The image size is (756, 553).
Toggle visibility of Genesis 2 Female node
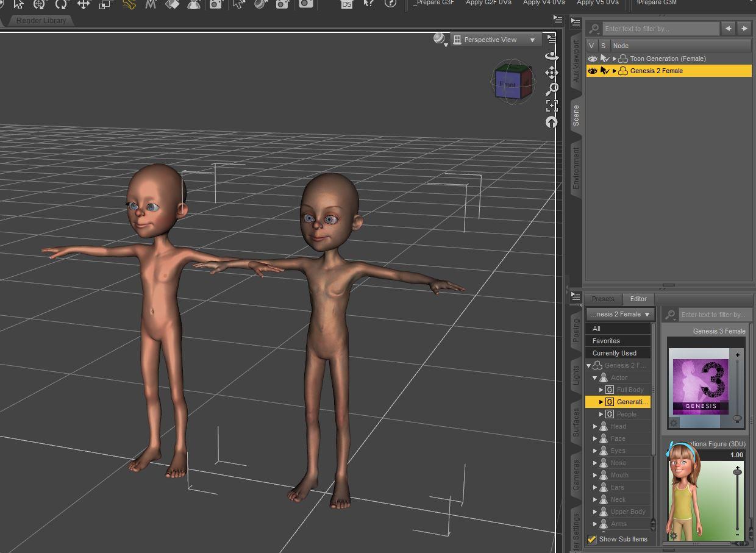click(x=591, y=71)
